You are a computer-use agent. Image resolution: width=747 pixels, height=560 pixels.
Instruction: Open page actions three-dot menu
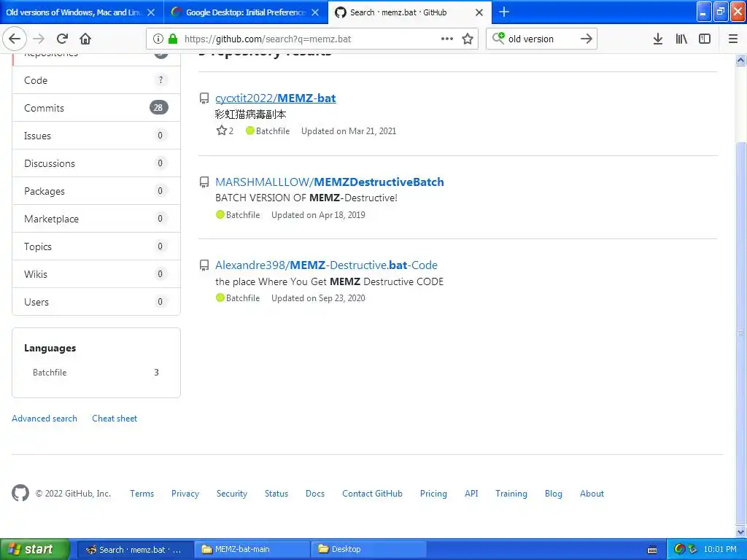[447, 39]
